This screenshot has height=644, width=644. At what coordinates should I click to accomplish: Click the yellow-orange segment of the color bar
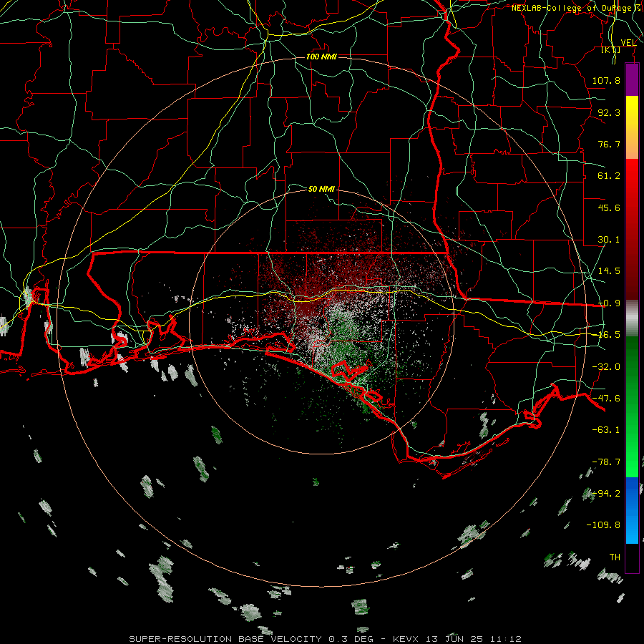[x=632, y=127]
